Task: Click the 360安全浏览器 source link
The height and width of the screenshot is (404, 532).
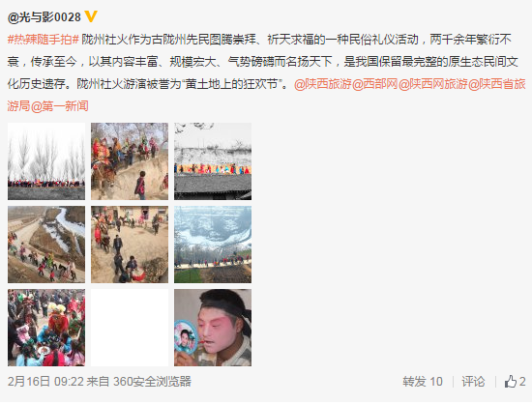Action: point(152,382)
